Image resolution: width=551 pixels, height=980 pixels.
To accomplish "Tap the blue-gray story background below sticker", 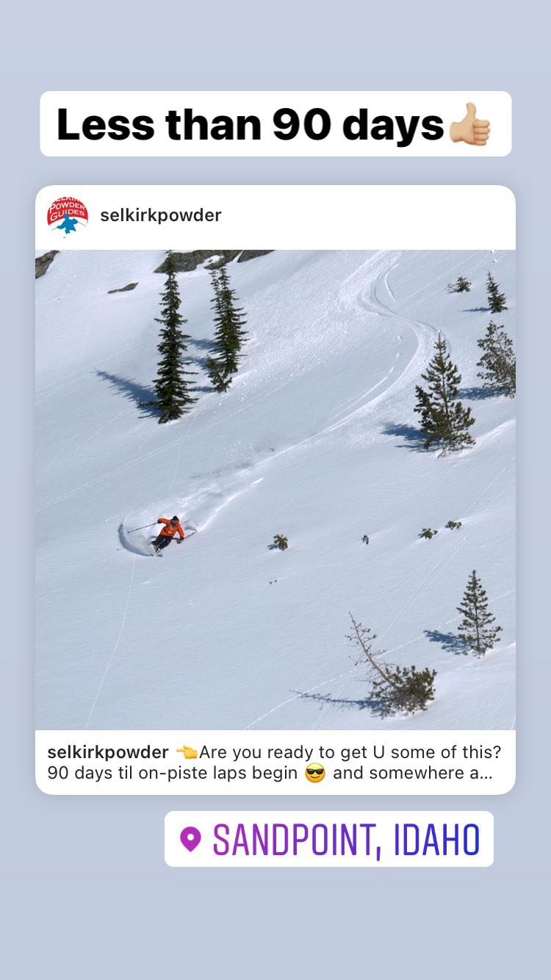I will 275,926.
